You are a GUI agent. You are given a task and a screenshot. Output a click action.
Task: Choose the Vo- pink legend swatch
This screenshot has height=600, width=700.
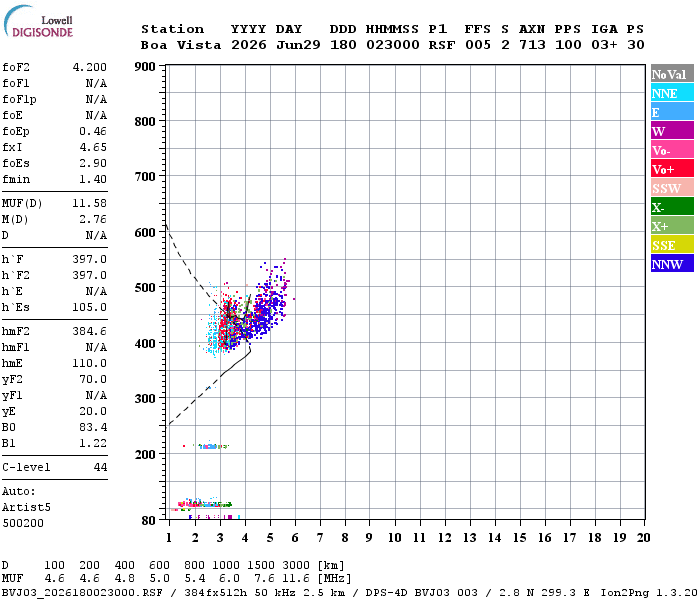point(672,150)
